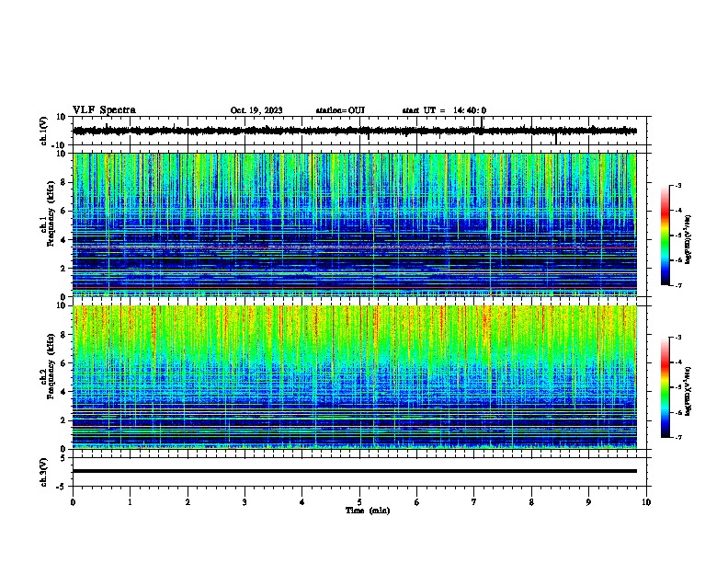Click the ch.2 colorbar log(PSD) label
The height and width of the screenshot is (563, 728).
[x=688, y=392]
